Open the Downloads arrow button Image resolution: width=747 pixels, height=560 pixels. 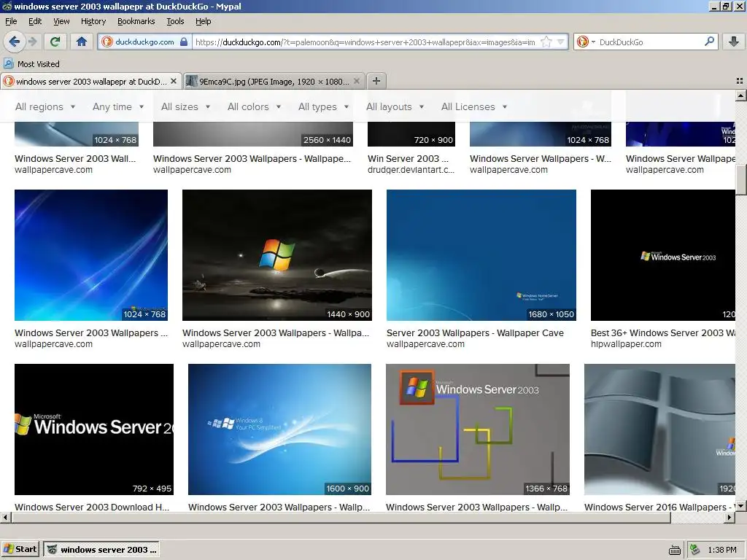(x=734, y=42)
